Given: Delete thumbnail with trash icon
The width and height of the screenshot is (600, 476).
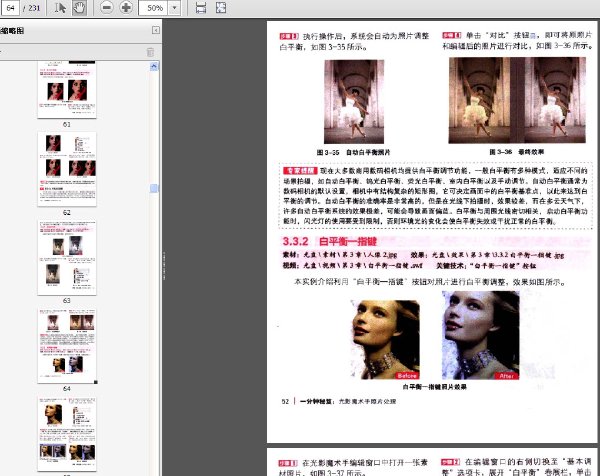Looking at the screenshot, I should [x=150, y=52].
